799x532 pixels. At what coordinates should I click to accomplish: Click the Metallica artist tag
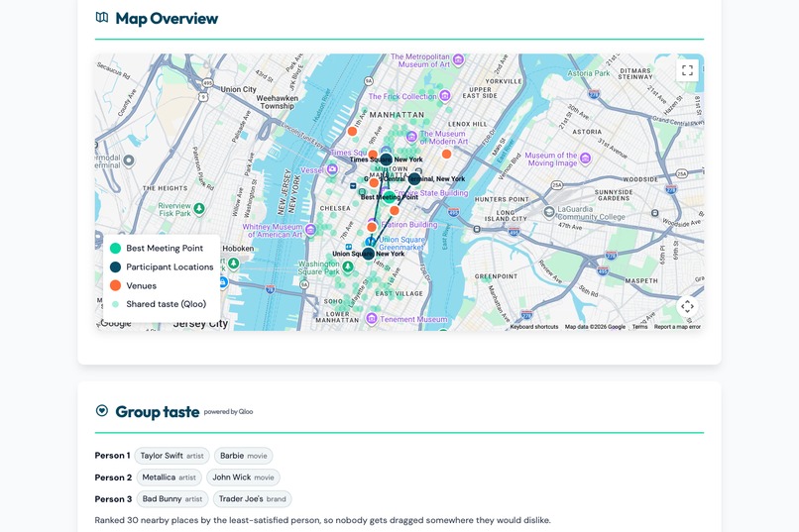[x=169, y=478]
